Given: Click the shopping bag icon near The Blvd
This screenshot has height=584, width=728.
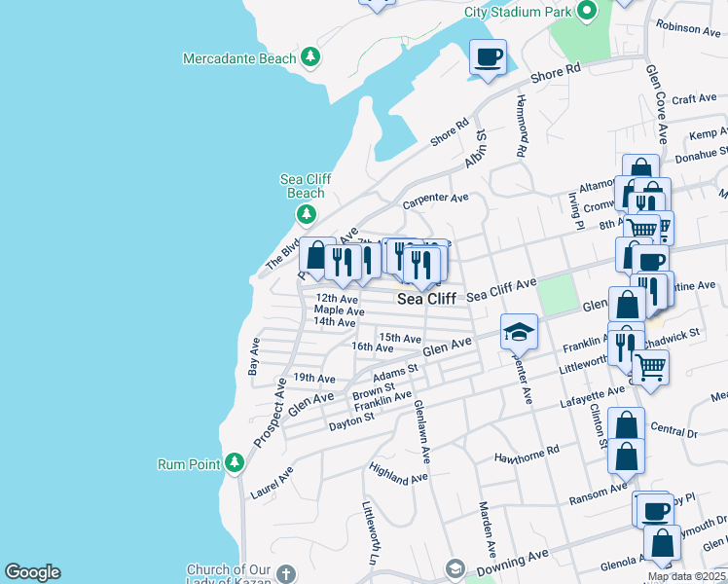Looking at the screenshot, I should (x=317, y=255).
